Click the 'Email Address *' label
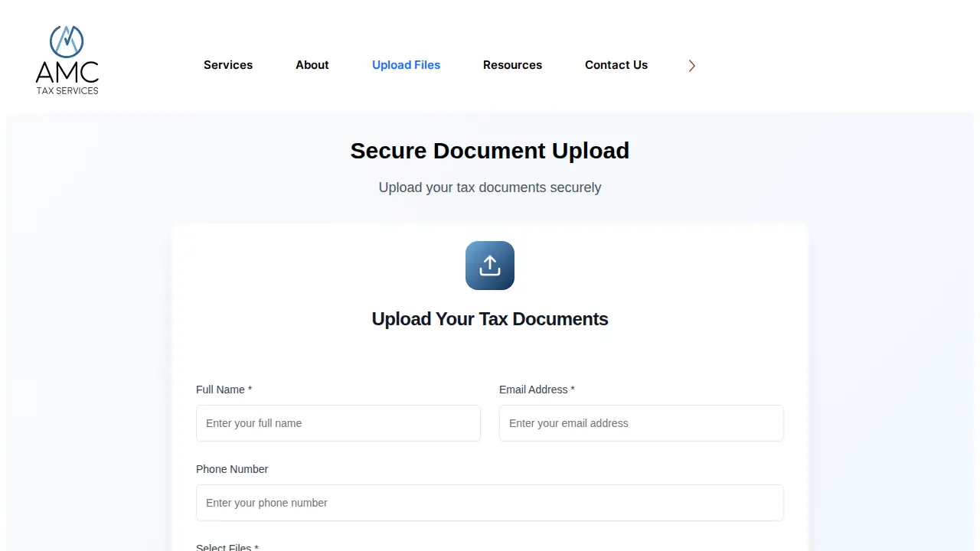This screenshot has width=980, height=551. click(x=537, y=390)
